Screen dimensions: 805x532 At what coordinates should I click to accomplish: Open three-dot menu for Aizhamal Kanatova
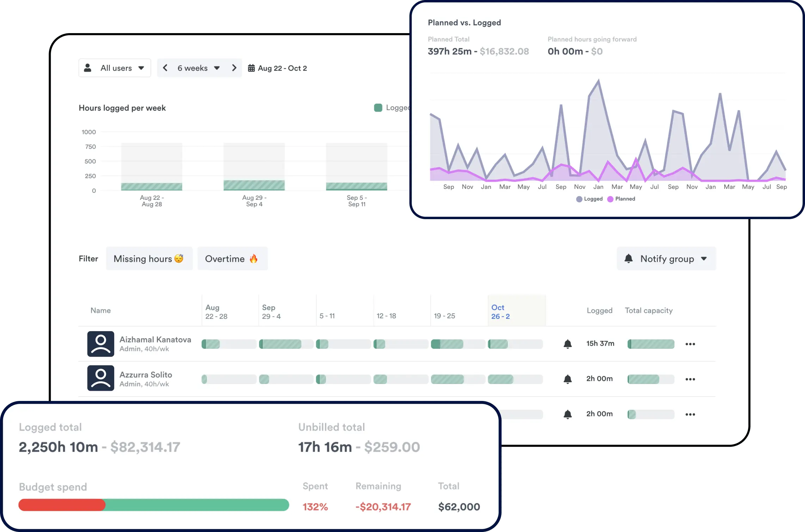(690, 344)
